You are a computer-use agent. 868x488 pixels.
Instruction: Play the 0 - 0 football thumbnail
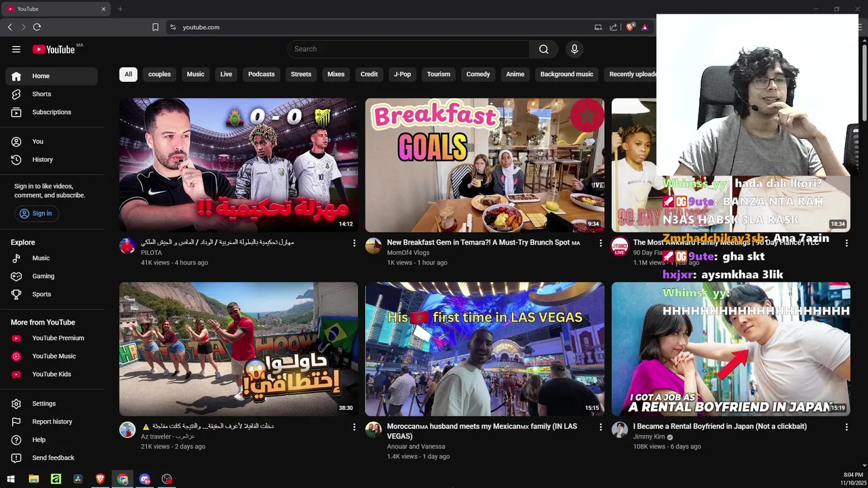239,165
